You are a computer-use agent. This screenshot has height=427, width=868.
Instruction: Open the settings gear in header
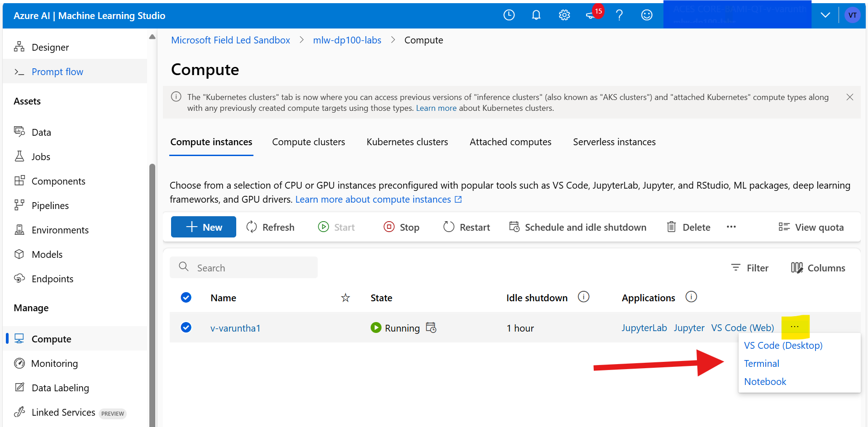564,15
